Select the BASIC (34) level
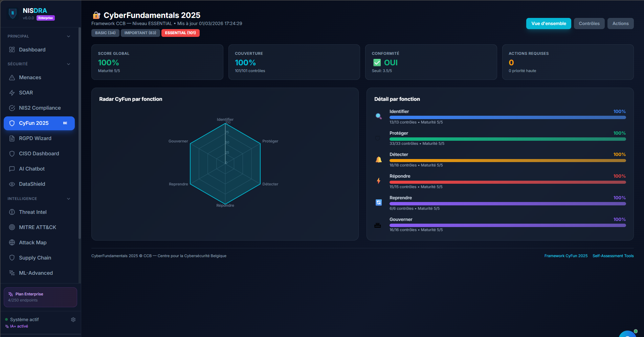 (105, 33)
